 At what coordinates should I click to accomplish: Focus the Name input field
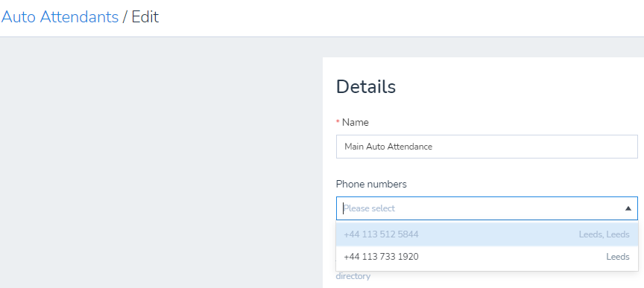(487, 147)
